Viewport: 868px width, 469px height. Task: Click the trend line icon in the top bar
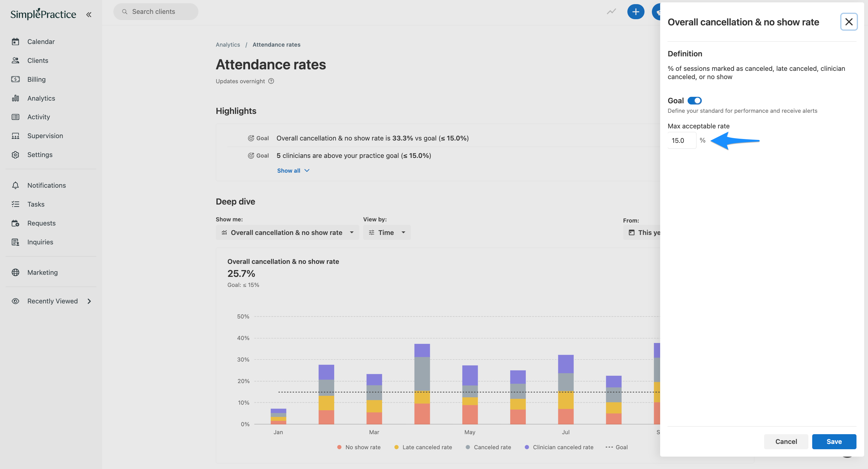tap(611, 12)
